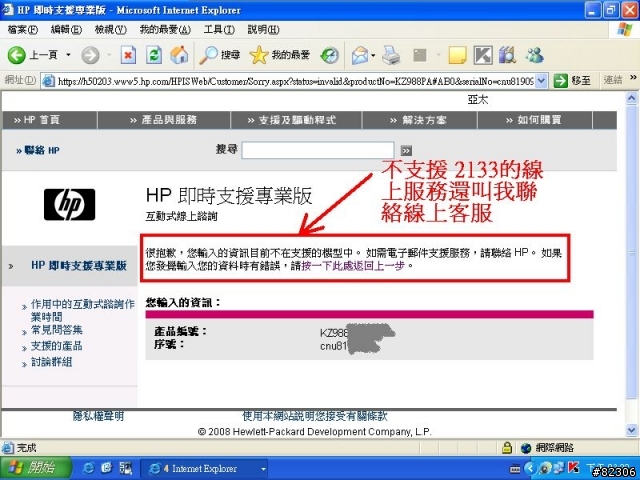The height and width of the screenshot is (480, 640).
Task: Click 按一下此處返回上一步 link
Action: pos(353,266)
